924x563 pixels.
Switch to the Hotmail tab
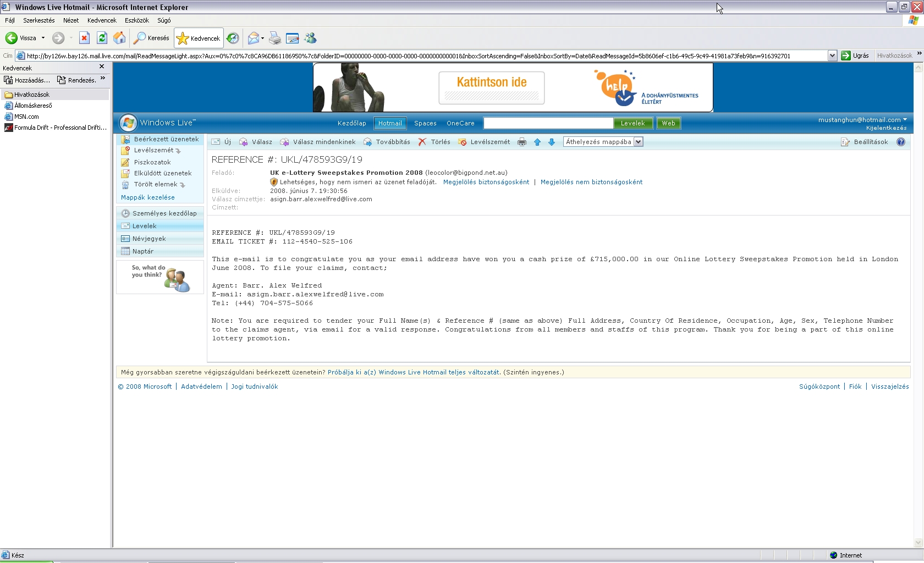click(x=390, y=123)
